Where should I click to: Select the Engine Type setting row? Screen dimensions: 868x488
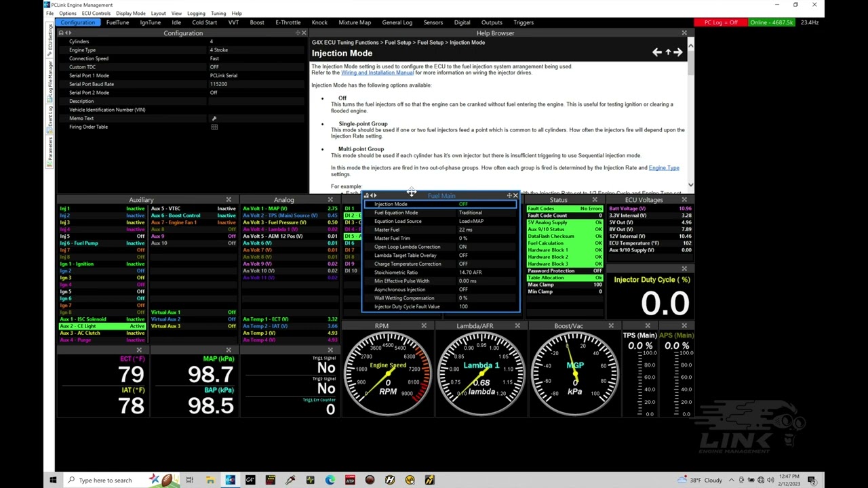(182, 50)
